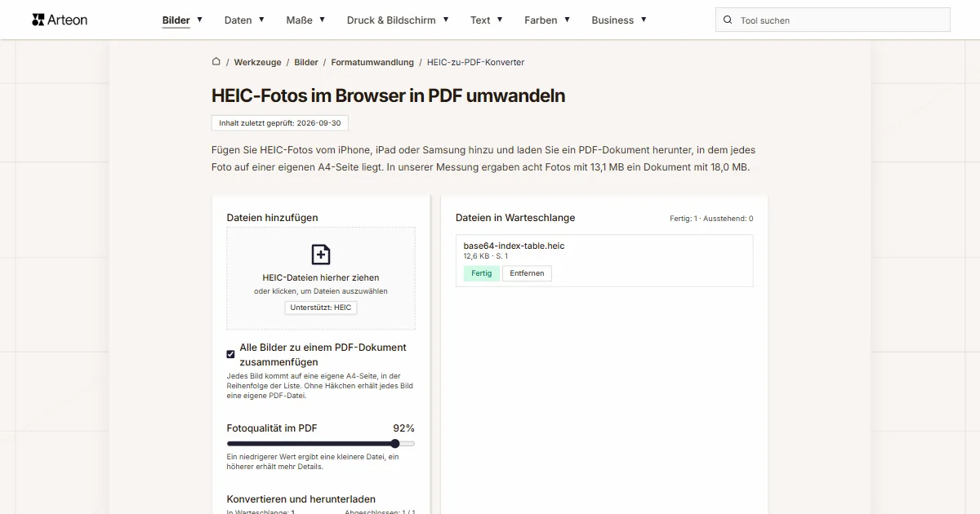
Task: Click the 'Unterstützt: HEIC' label
Action: (321, 308)
